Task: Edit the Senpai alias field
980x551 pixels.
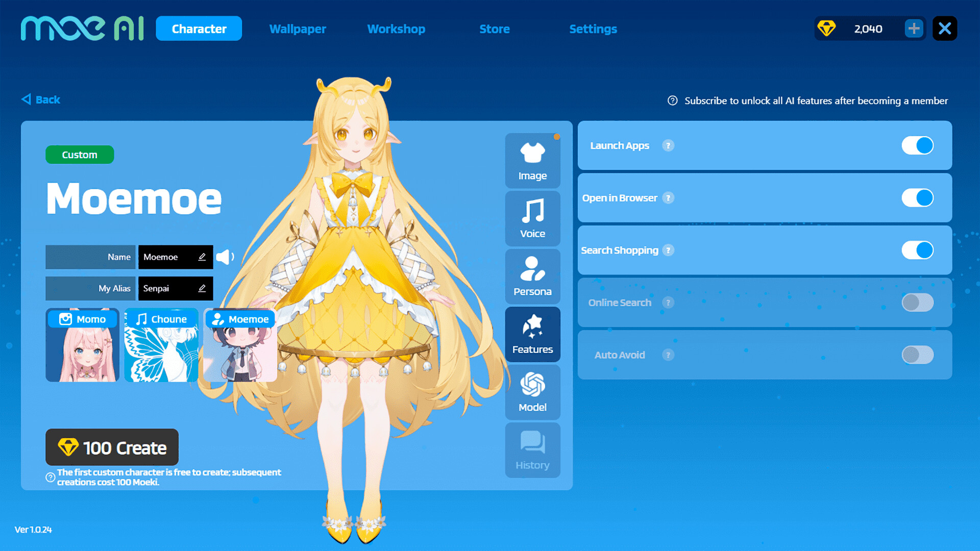Action: click(202, 288)
